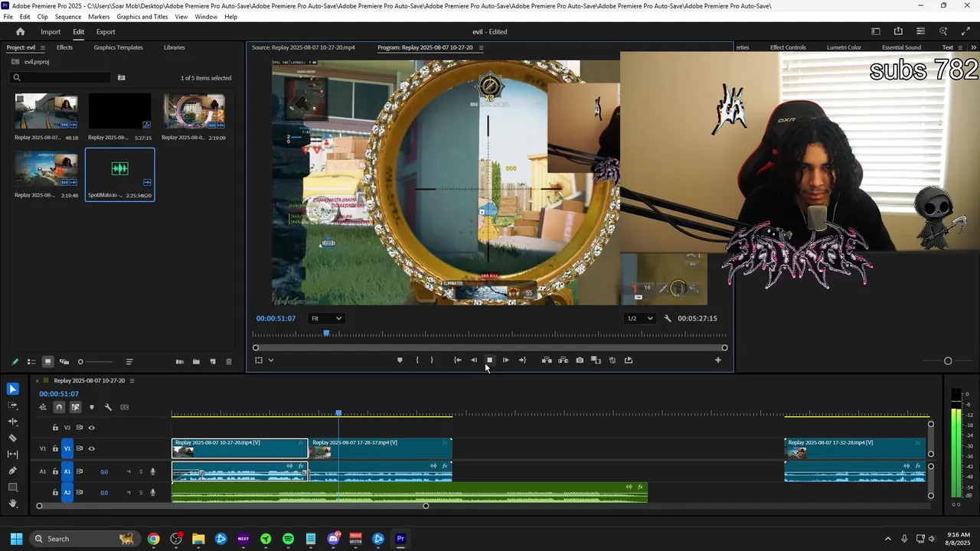Switch to Source monitor tab
Viewport: 980px width, 551px height.
[303, 47]
